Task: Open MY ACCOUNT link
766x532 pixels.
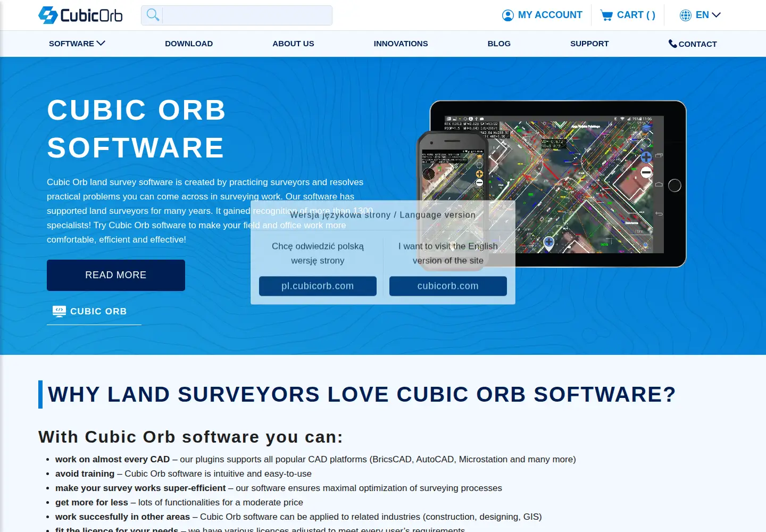Action: click(550, 15)
